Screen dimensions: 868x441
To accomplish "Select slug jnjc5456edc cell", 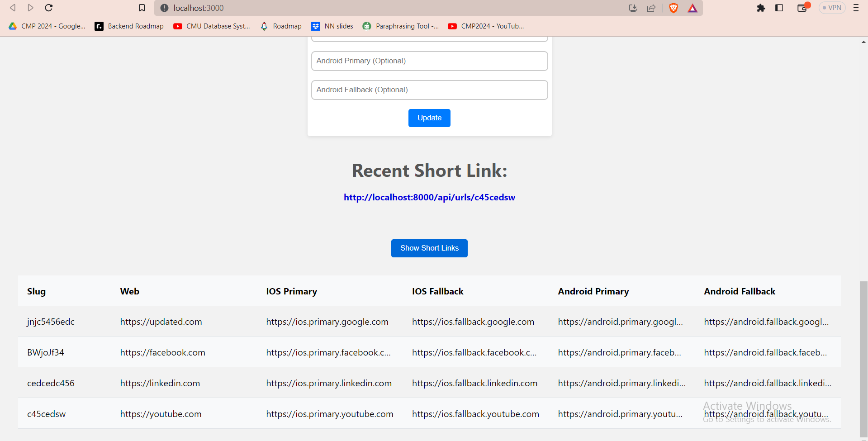I will point(51,322).
